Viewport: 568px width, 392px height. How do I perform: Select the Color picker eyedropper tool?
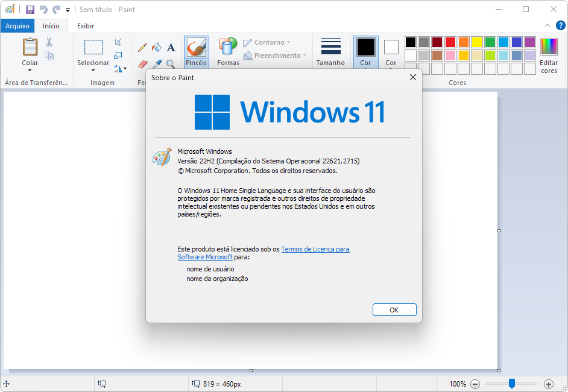click(x=157, y=64)
